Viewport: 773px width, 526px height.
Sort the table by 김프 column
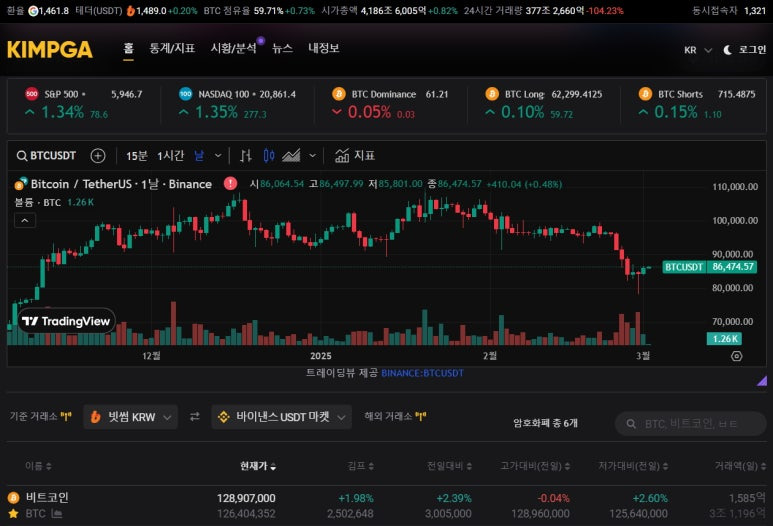click(360, 466)
